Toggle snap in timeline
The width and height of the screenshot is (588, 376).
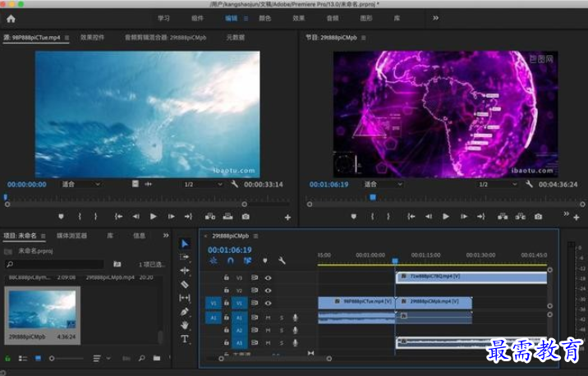(231, 260)
